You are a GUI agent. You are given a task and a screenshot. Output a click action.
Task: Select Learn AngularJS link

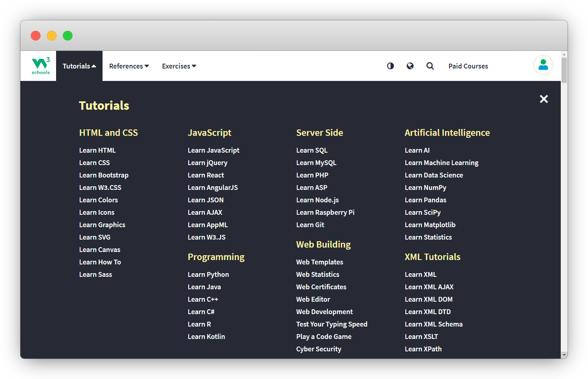[213, 187]
